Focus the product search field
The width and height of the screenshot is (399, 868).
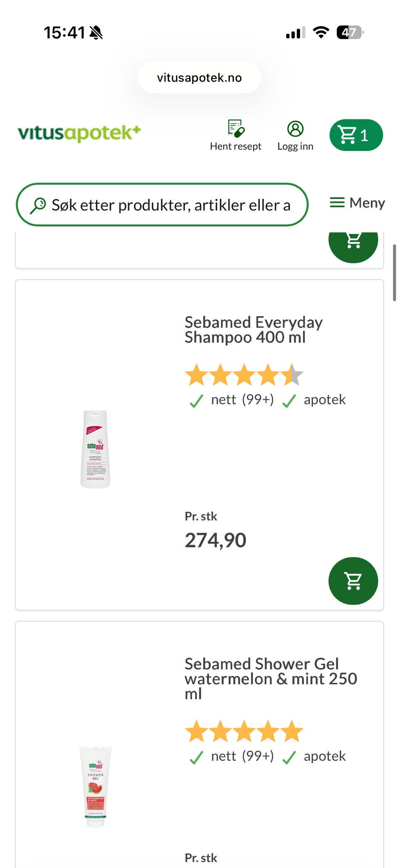pos(170,205)
